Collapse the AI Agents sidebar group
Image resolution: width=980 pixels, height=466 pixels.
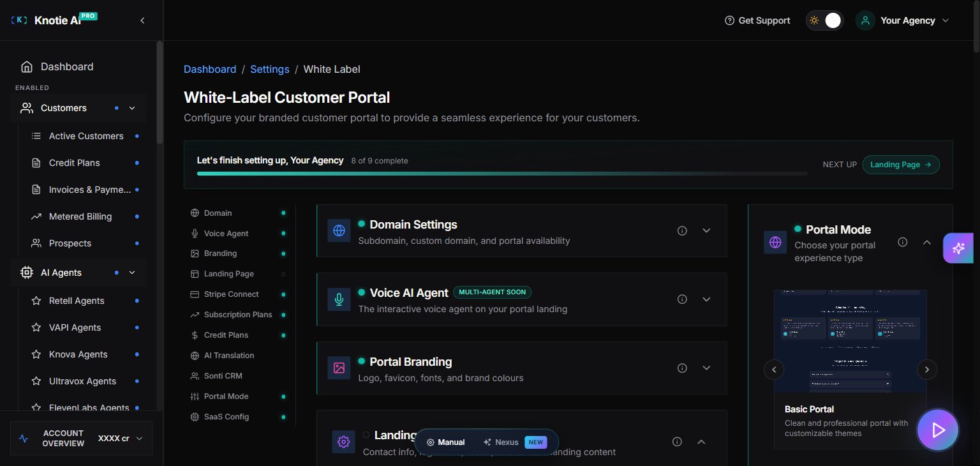[132, 273]
